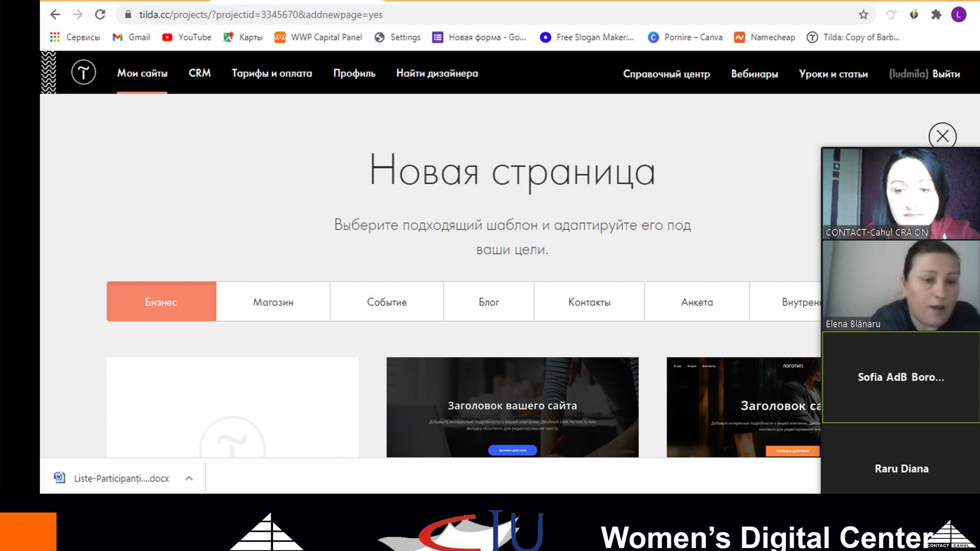This screenshot has width=980, height=551.
Task: Select the Магазин template tab
Action: (273, 302)
